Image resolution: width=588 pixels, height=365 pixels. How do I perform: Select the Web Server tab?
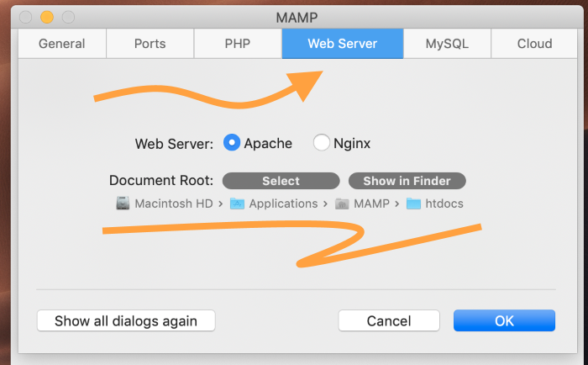[343, 44]
